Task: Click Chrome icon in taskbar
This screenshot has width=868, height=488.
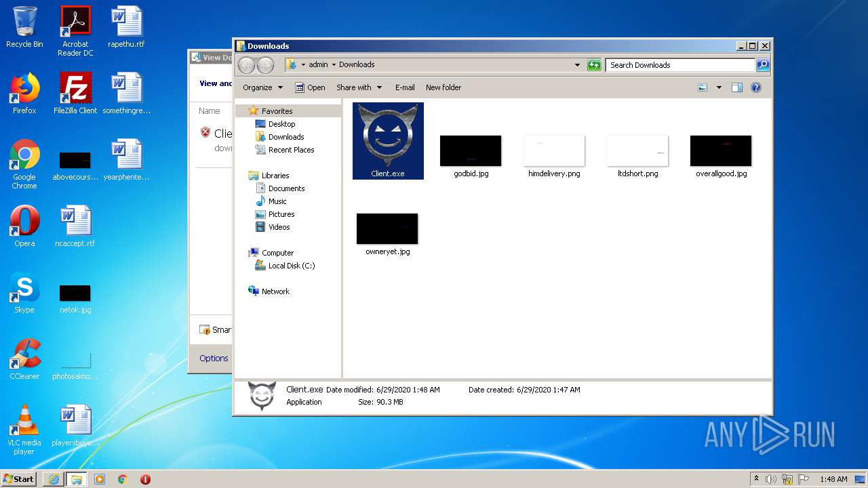Action: point(123,479)
